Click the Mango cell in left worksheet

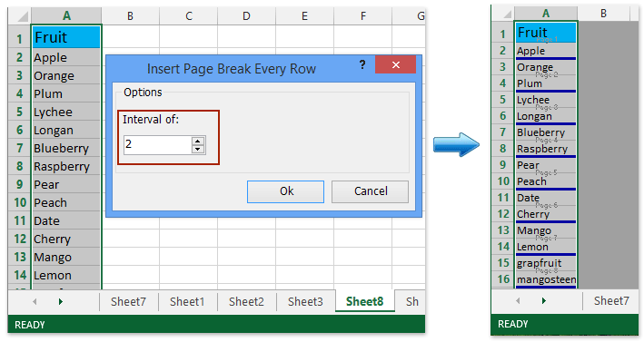click(x=66, y=257)
